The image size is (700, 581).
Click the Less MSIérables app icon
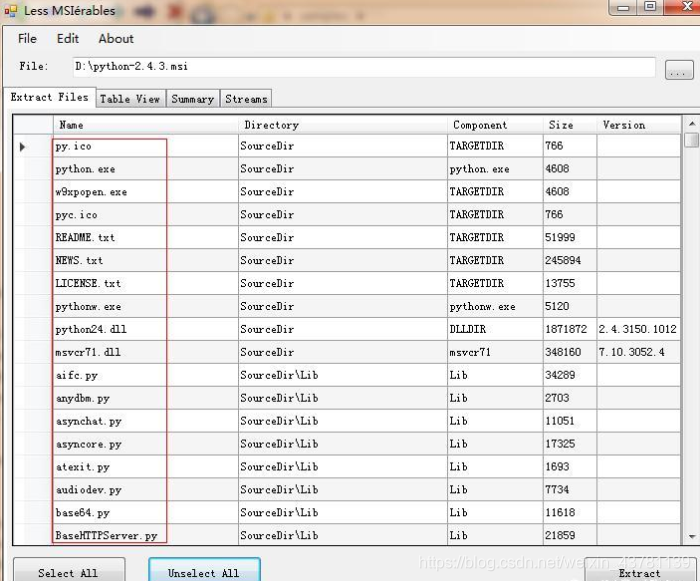[11, 11]
